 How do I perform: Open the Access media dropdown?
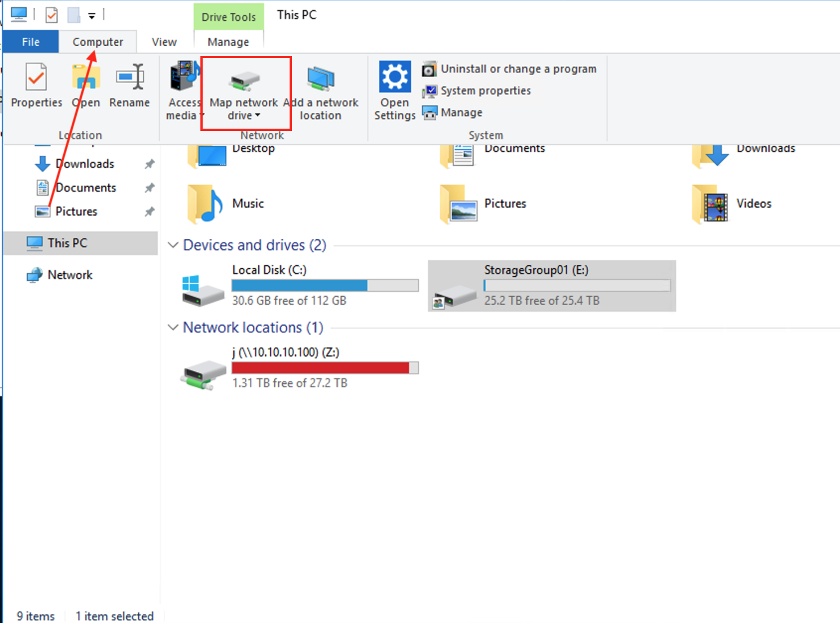coord(185,91)
